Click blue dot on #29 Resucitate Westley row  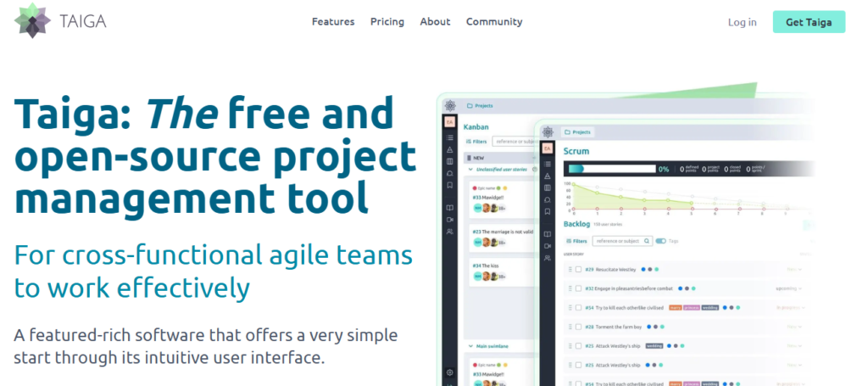[x=643, y=269]
